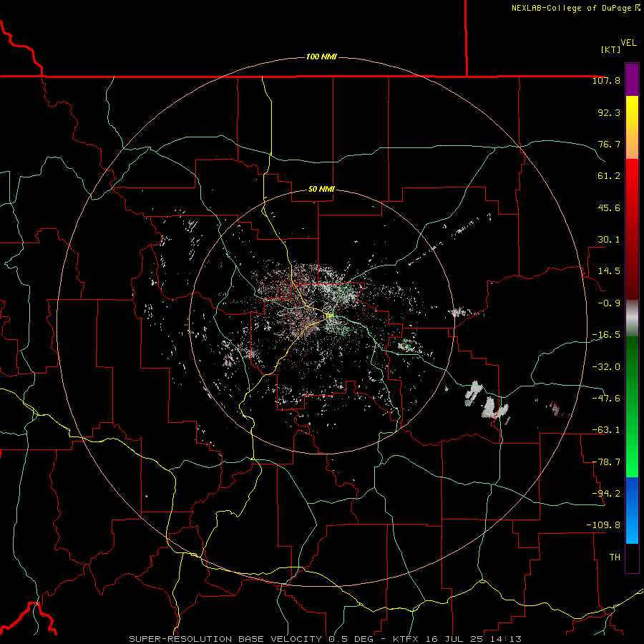Screen dimensions: 644x644
Task: Click the -63.1 legend value
Action: pyautogui.click(x=606, y=430)
